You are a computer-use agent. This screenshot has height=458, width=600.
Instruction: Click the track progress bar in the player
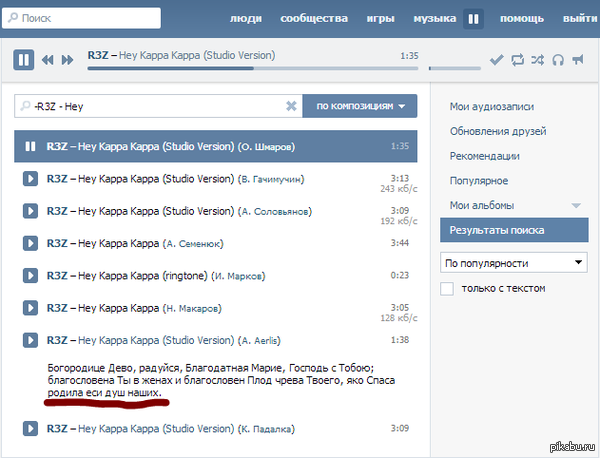[250, 69]
